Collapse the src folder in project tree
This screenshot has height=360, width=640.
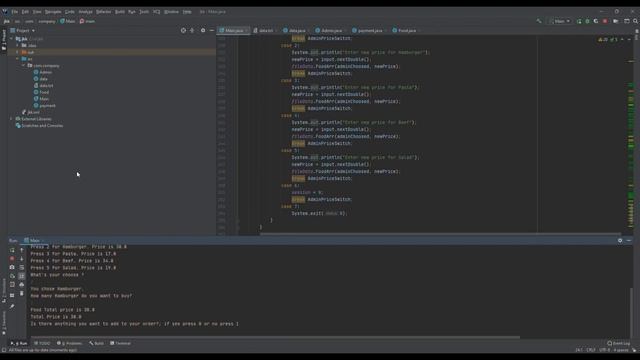[x=18, y=59]
